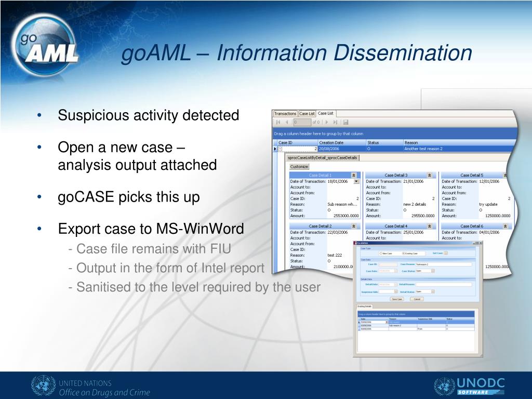This screenshot has width=532, height=399.
Task: Collapse the Case Detail 6 card chevron
Action: click(505, 227)
